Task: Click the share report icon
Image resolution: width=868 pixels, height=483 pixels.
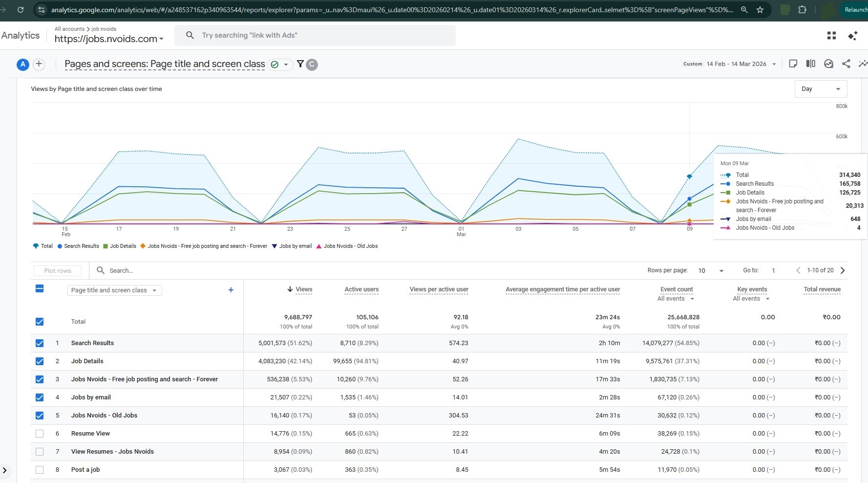Action: tap(846, 64)
